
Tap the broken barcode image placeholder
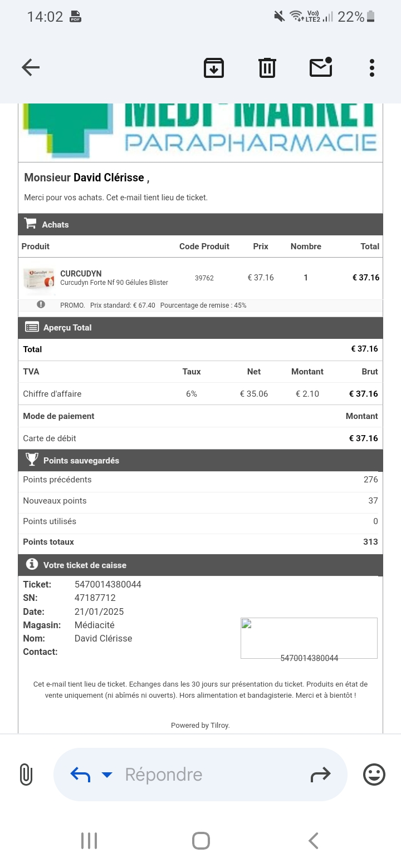(x=309, y=638)
